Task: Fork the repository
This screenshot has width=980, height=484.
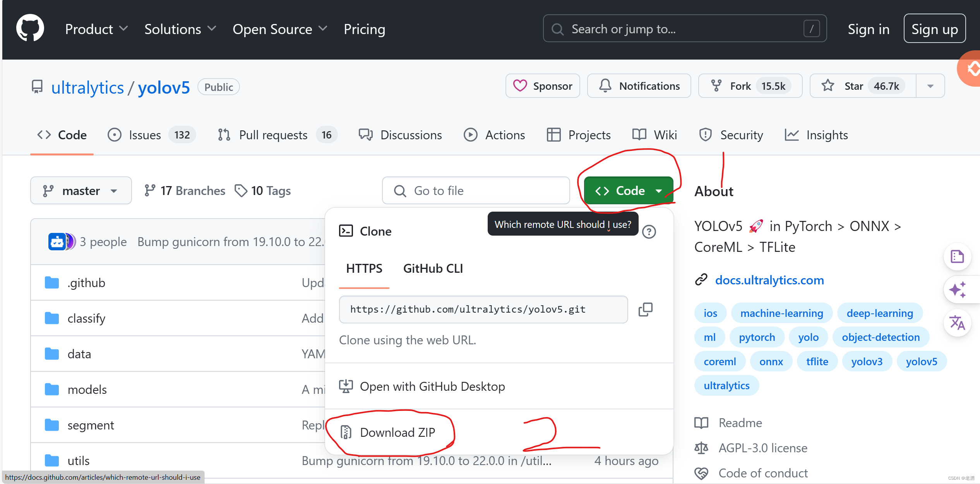Action: pos(750,86)
